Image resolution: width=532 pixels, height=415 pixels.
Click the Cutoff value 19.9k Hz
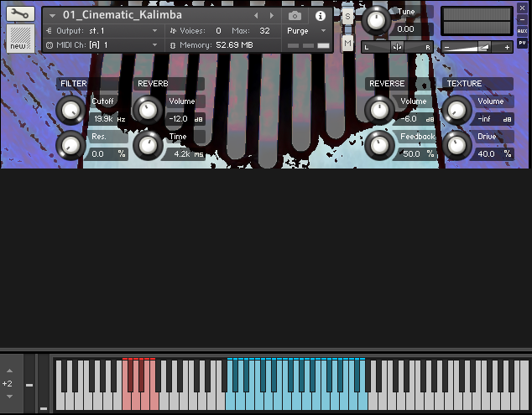point(110,119)
